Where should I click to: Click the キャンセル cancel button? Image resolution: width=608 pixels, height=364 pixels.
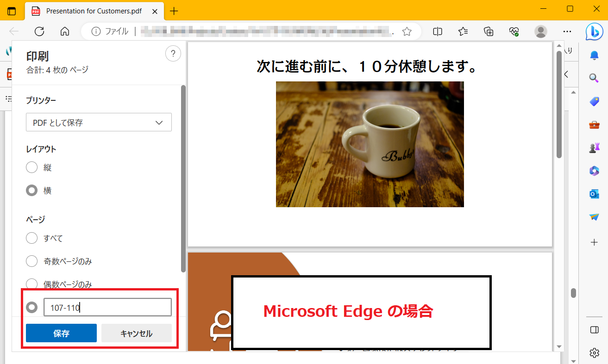(137, 333)
